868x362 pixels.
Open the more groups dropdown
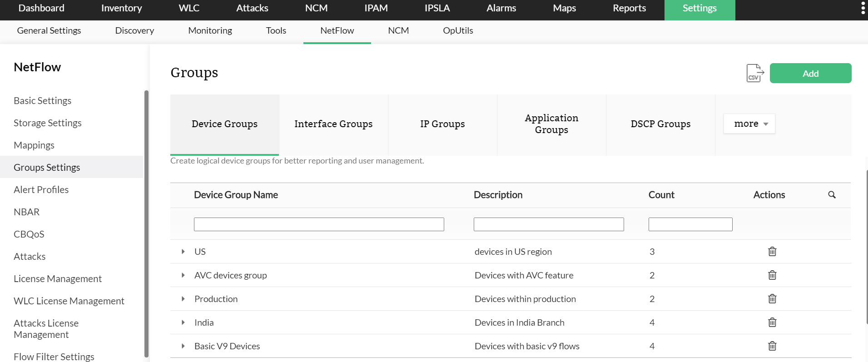tap(749, 124)
